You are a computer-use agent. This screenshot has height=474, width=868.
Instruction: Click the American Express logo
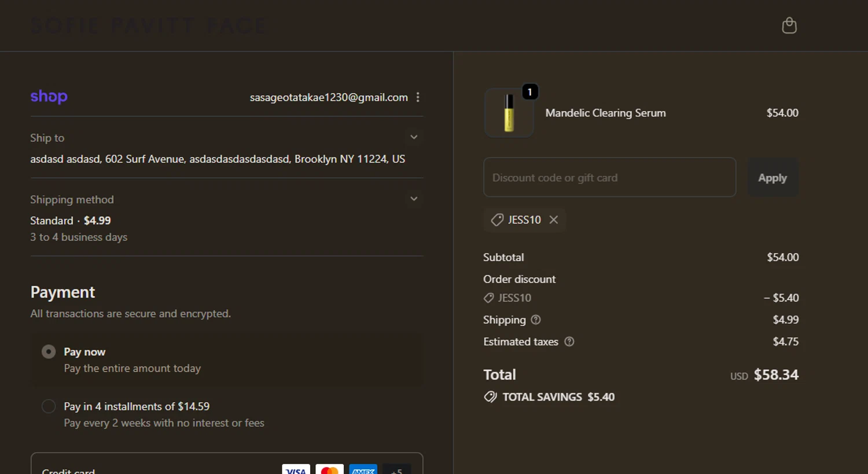[x=363, y=470]
